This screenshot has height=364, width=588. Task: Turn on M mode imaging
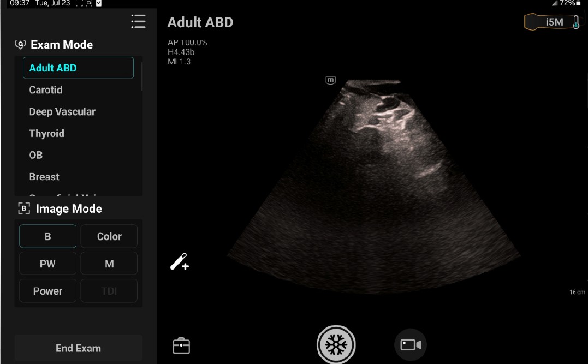point(109,264)
